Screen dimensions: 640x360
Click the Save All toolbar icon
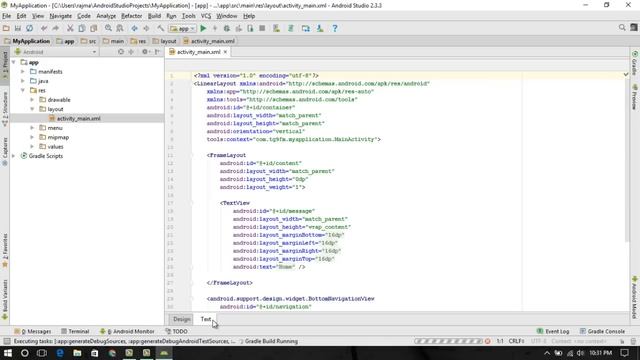18,28
